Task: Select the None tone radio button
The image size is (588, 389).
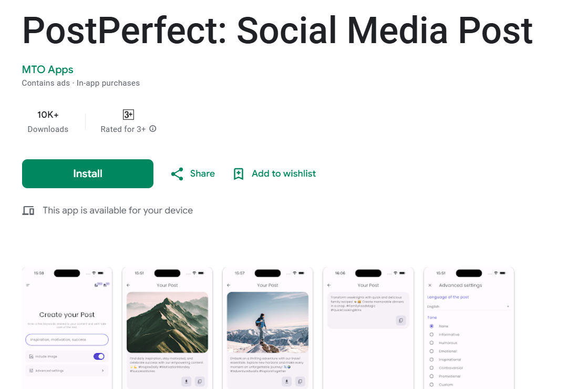Action: (x=431, y=326)
